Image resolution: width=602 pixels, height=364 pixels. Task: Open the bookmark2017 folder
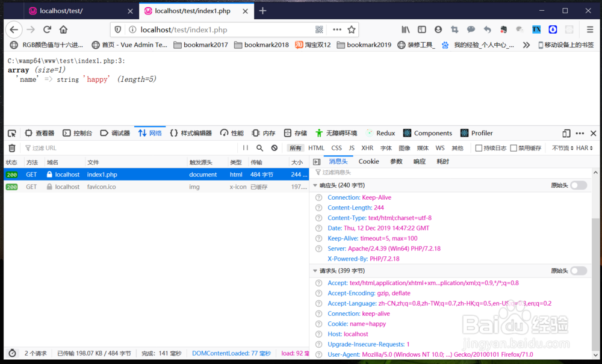201,45
